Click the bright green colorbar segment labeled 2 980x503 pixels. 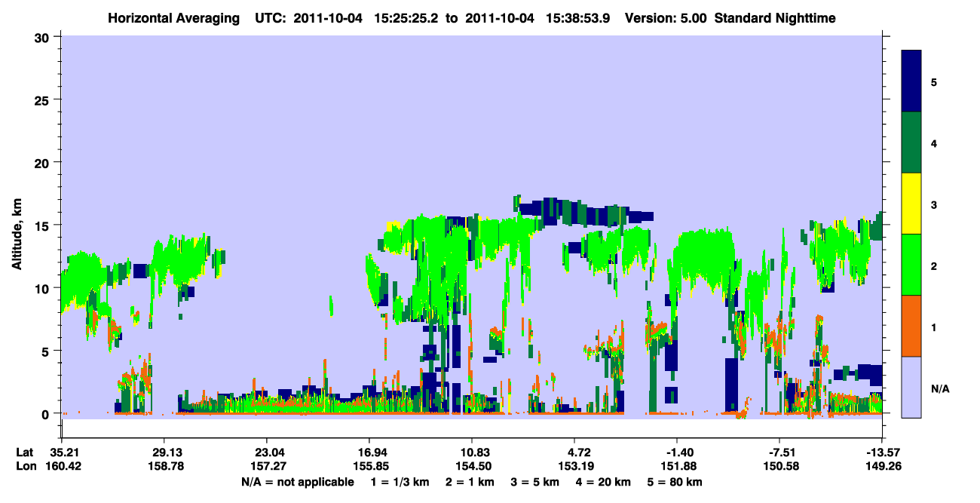pyautogui.click(x=911, y=264)
